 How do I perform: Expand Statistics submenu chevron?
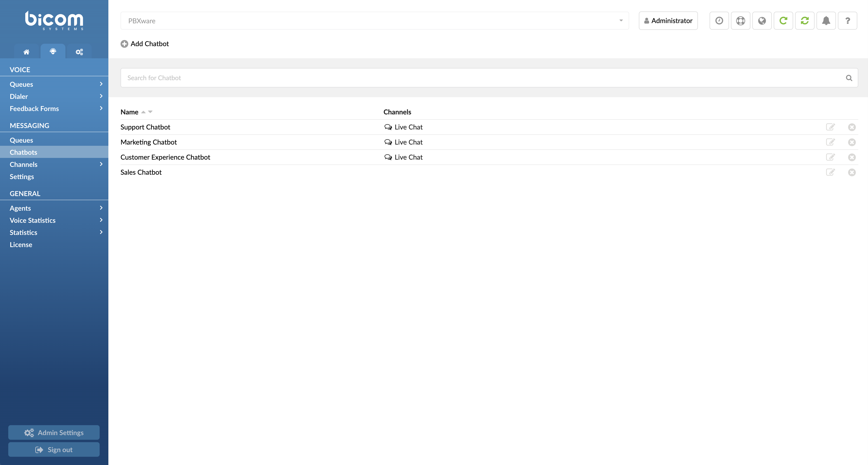pos(101,232)
